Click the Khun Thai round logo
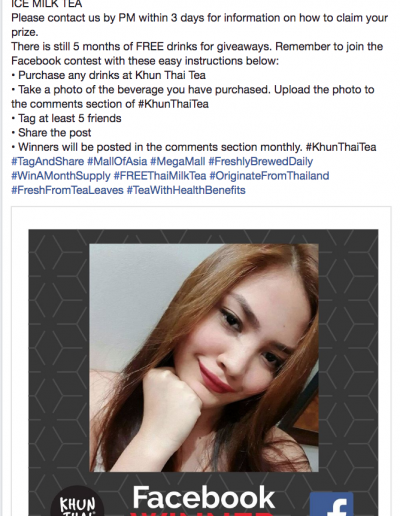This screenshot has width=400, height=516. click(x=77, y=502)
